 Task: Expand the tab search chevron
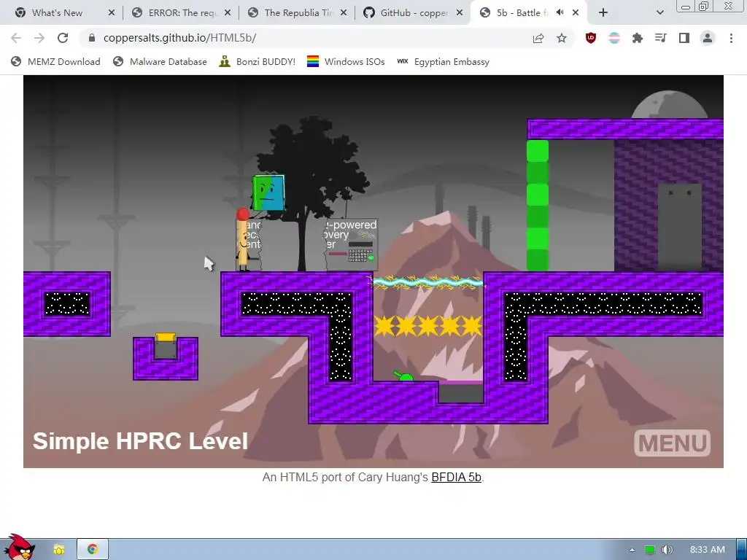[x=659, y=13]
